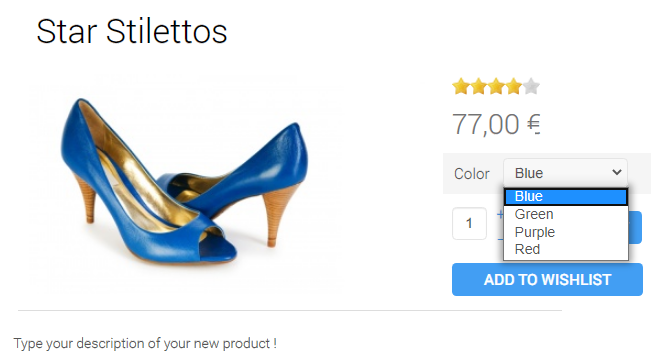The height and width of the screenshot is (363, 659).
Task: Collapse the Color select box showing Blue
Action: click(x=565, y=173)
